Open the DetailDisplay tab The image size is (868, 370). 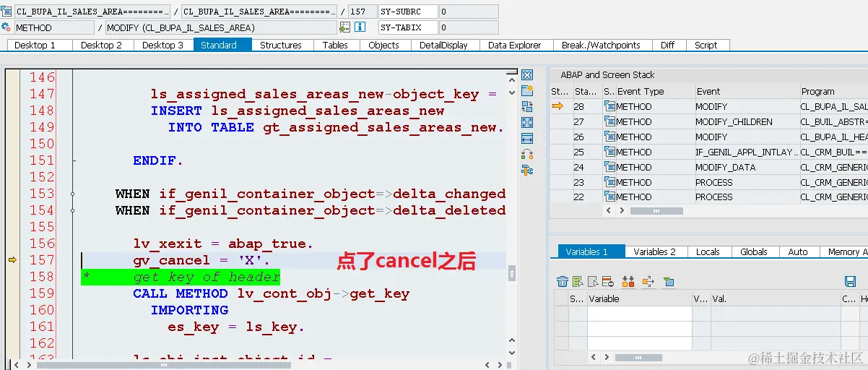[x=444, y=45]
